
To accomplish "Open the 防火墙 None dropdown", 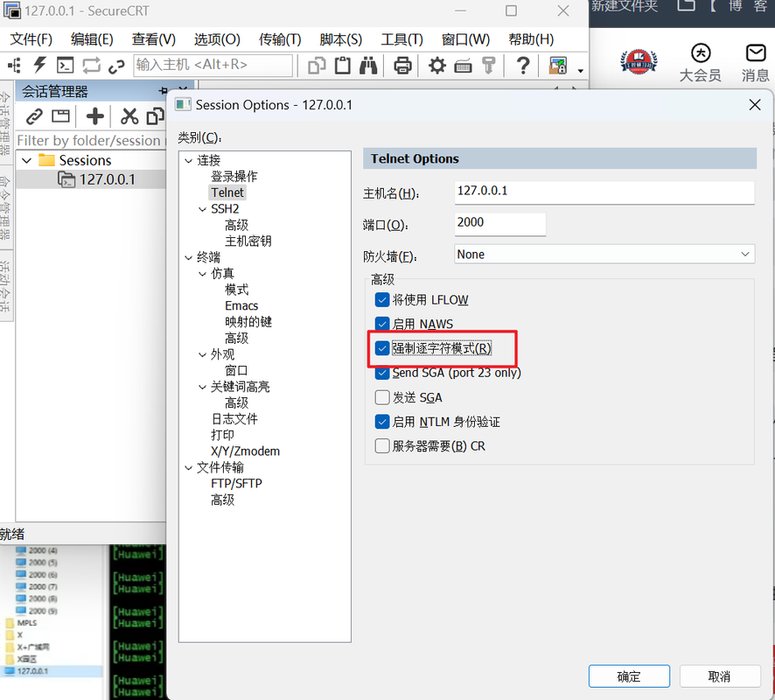I will [604, 255].
